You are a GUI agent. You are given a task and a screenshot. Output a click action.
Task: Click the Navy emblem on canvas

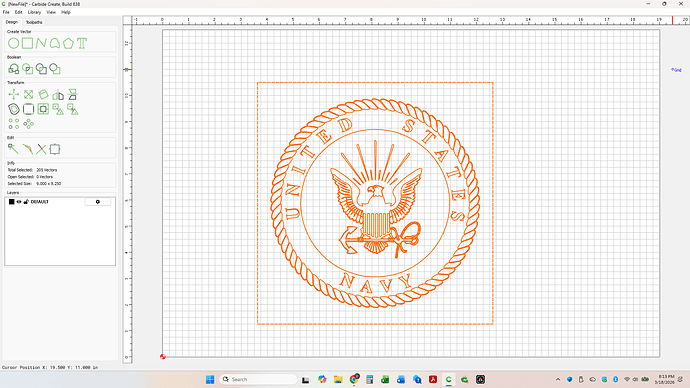pyautogui.click(x=375, y=203)
